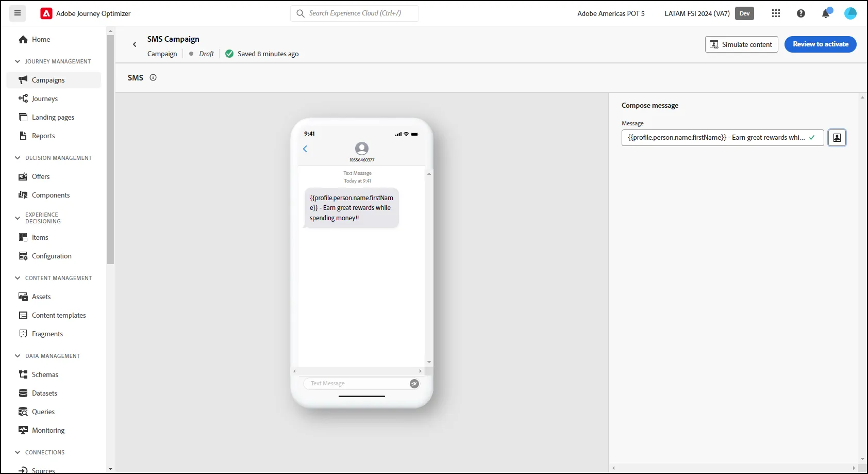Screen dimensions: 868x474
Task: Collapse the Data Management section
Action: pos(18,356)
